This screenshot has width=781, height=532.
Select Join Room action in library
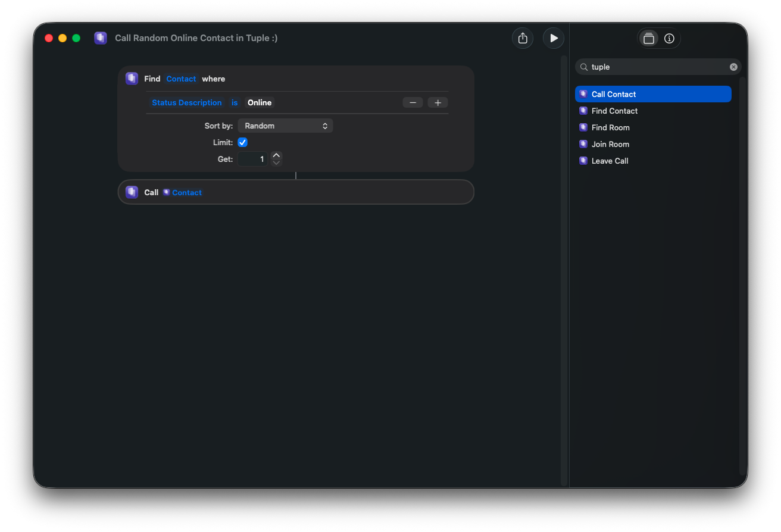point(653,144)
